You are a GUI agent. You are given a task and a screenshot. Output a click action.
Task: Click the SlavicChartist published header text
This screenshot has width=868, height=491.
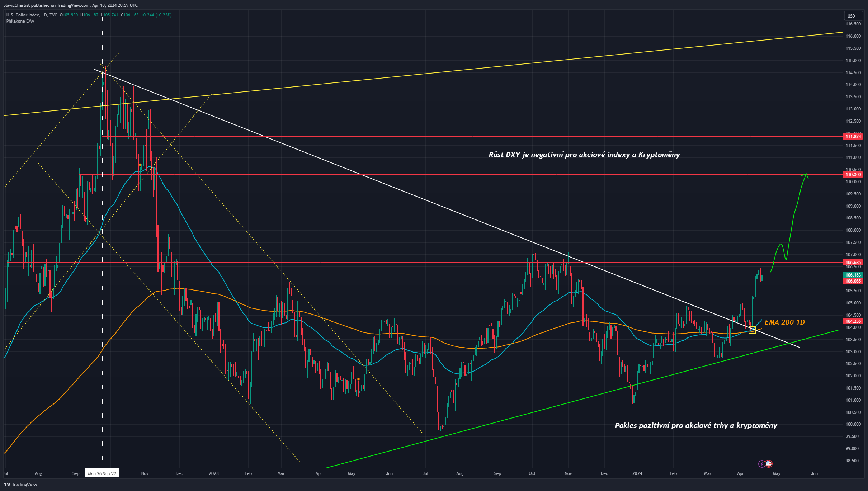(70, 5)
